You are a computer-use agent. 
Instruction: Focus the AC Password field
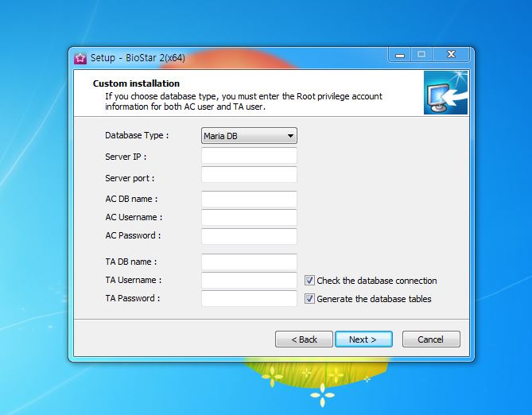[249, 236]
